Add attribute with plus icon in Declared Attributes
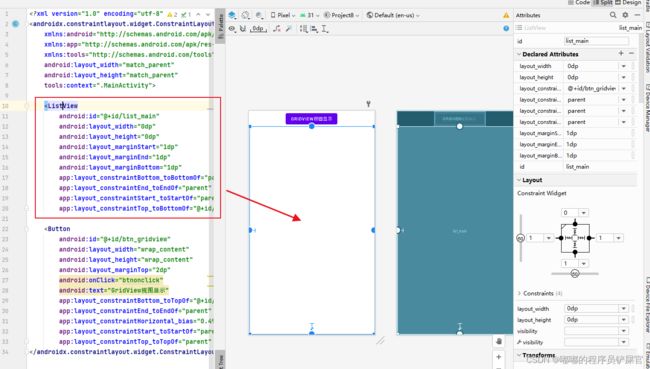The height and width of the screenshot is (369, 650). tap(621, 53)
